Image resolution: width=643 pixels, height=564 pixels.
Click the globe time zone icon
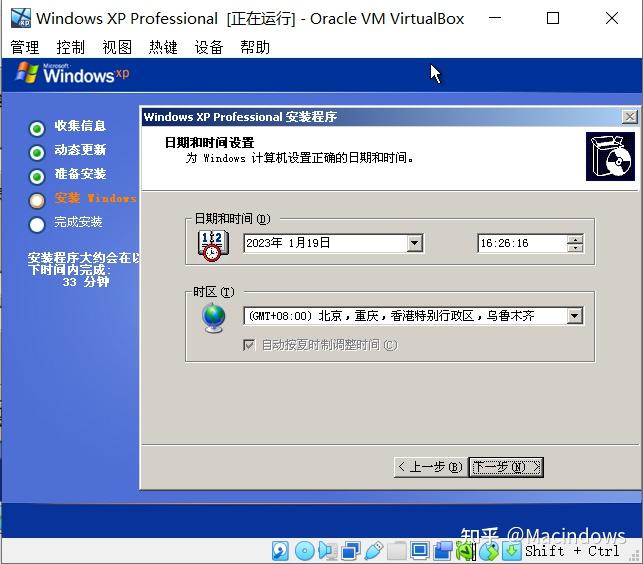coord(214,318)
